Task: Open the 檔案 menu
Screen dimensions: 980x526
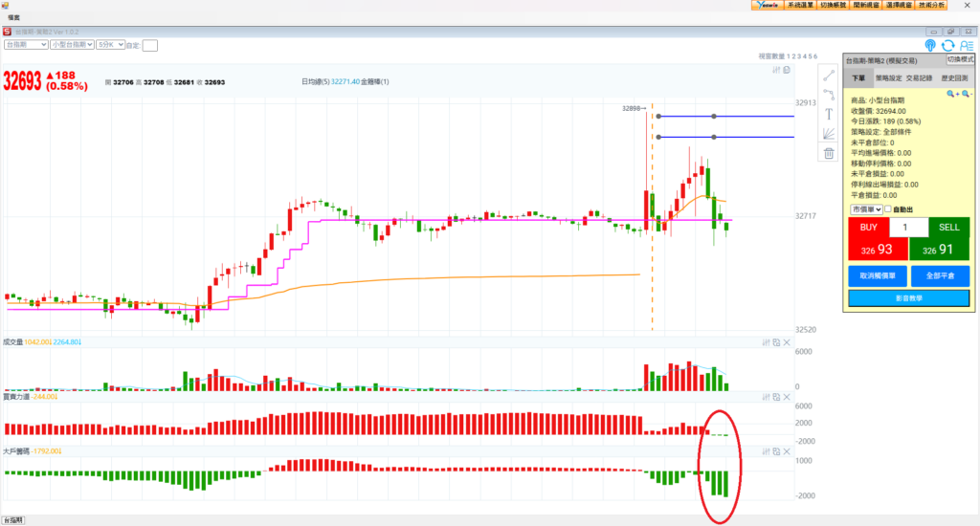Action: [14, 17]
